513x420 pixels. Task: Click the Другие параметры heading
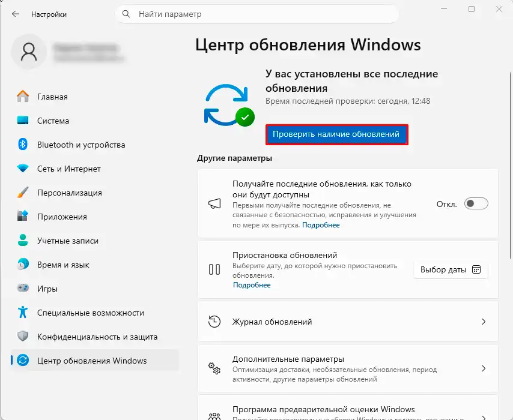235,158
